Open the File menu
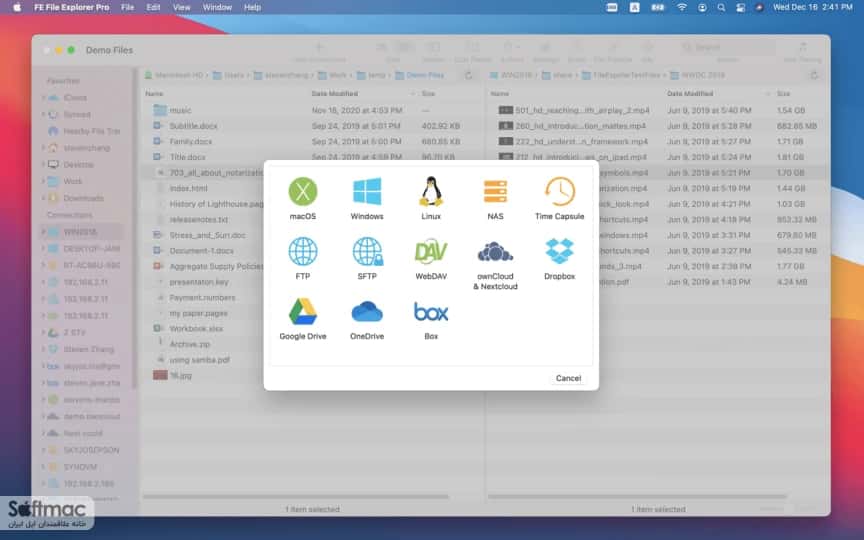The width and height of the screenshot is (864, 540). [127, 7]
